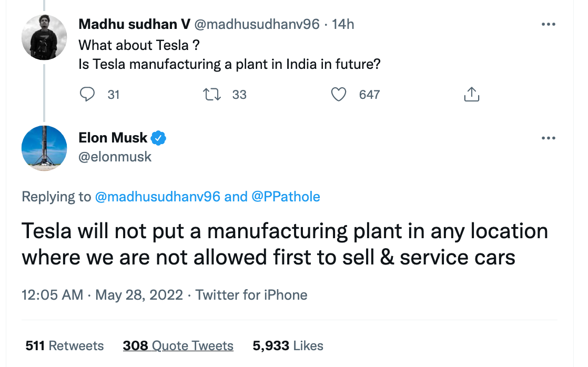View the 308 Quote Tweets
Image resolution: width=588 pixels, height=367 pixels.
pos(178,345)
